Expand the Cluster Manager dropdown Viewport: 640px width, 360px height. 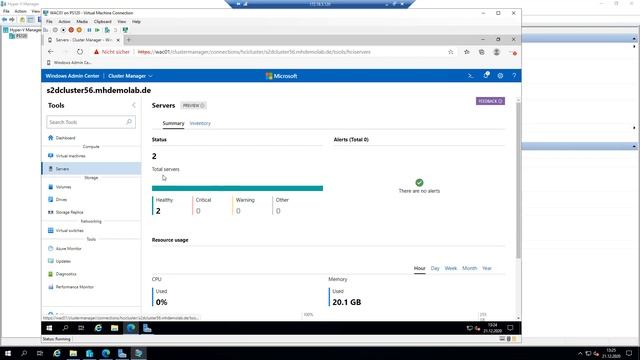[130, 76]
